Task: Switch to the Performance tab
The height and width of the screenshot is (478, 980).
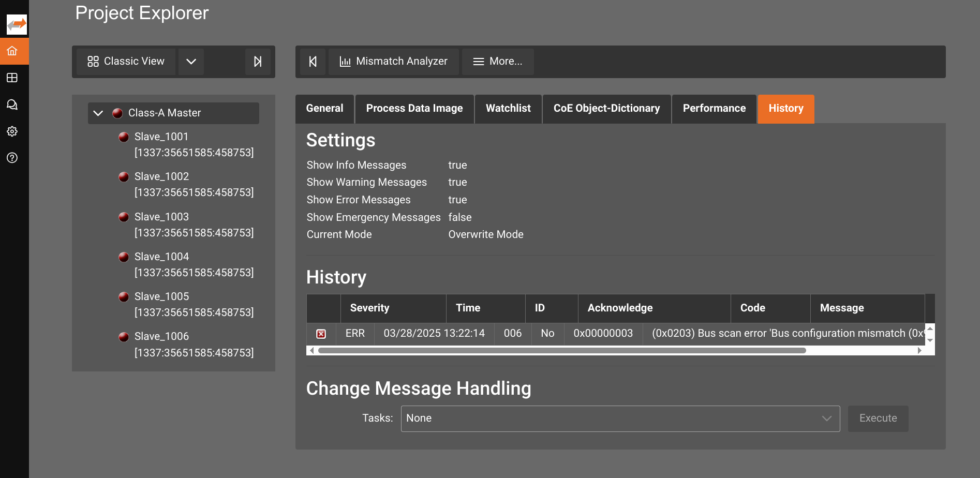Action: [714, 109]
